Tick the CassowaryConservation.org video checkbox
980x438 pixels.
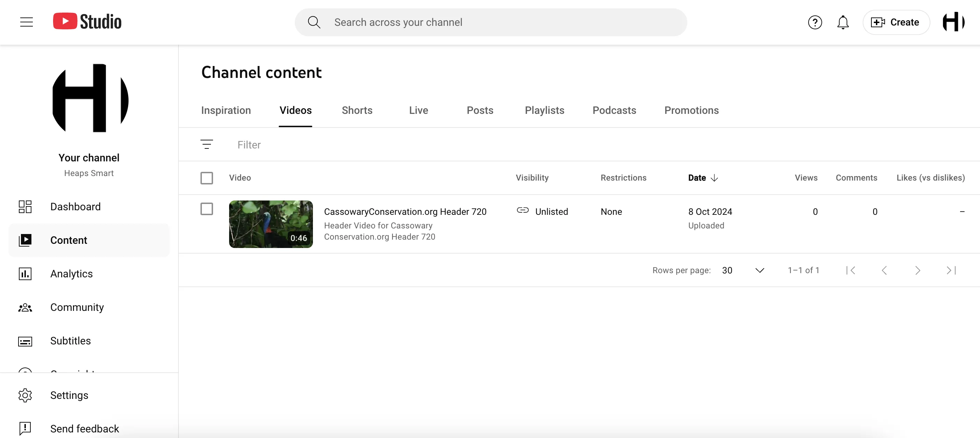click(x=206, y=209)
